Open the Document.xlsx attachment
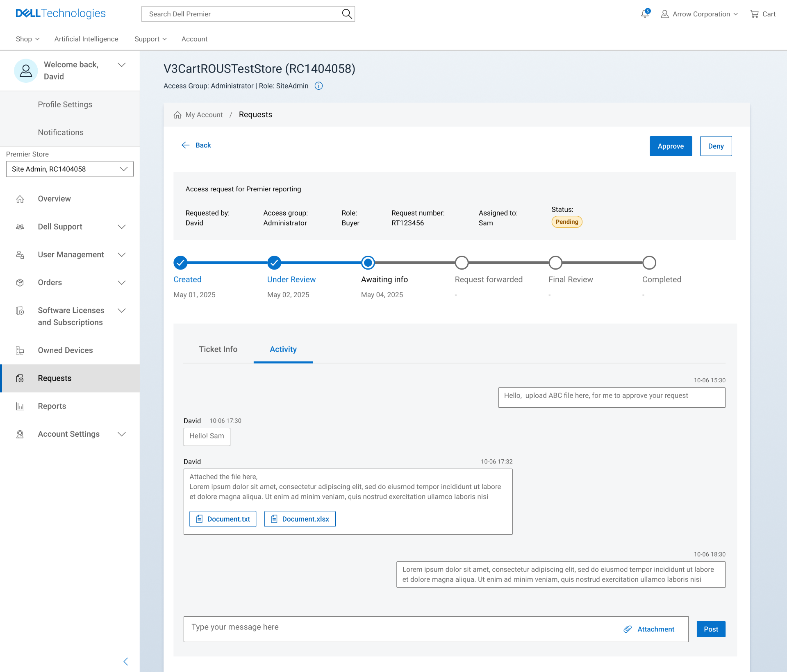787x672 pixels. click(x=300, y=519)
